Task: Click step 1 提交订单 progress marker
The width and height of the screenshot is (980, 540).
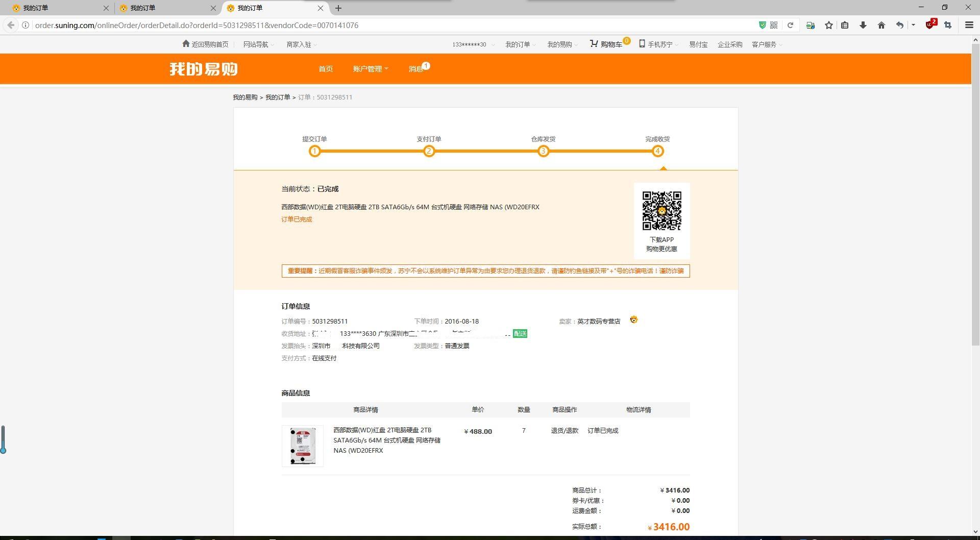Action: [x=314, y=151]
